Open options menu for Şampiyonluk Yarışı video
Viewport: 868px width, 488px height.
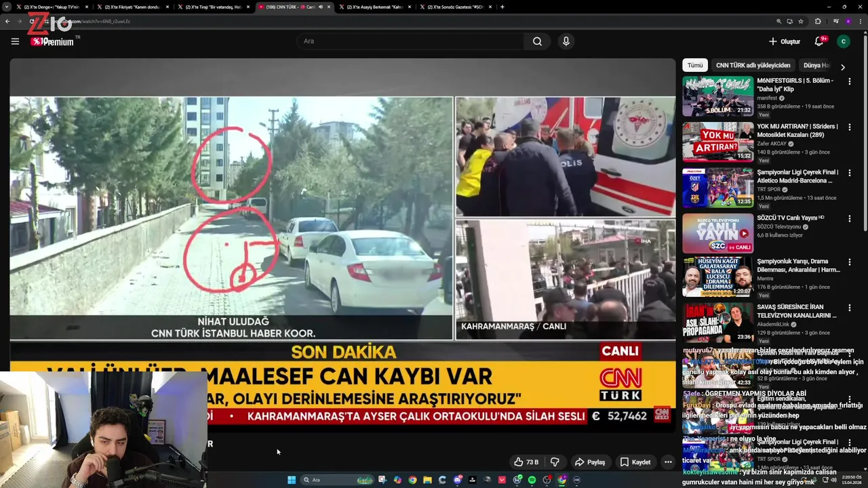(849, 262)
